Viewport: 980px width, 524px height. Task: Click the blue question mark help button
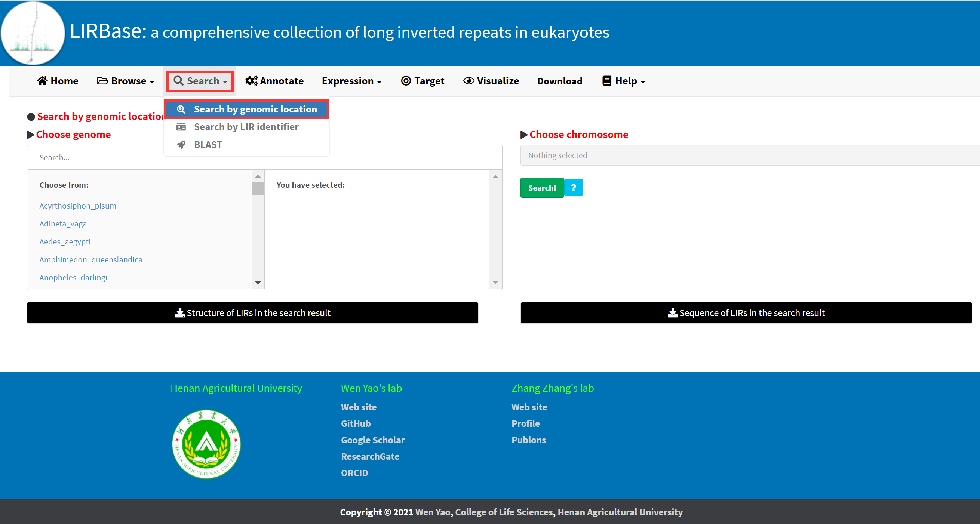(x=573, y=188)
